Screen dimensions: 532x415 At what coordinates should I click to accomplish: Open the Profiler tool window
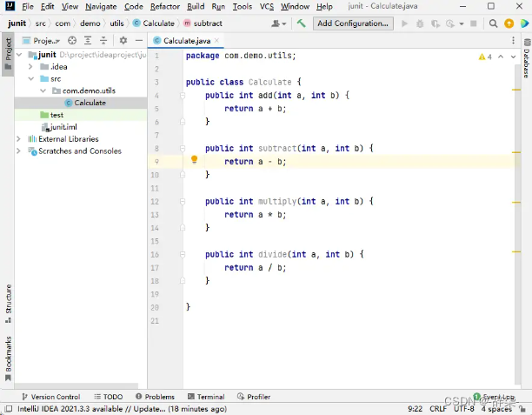[x=254, y=397]
